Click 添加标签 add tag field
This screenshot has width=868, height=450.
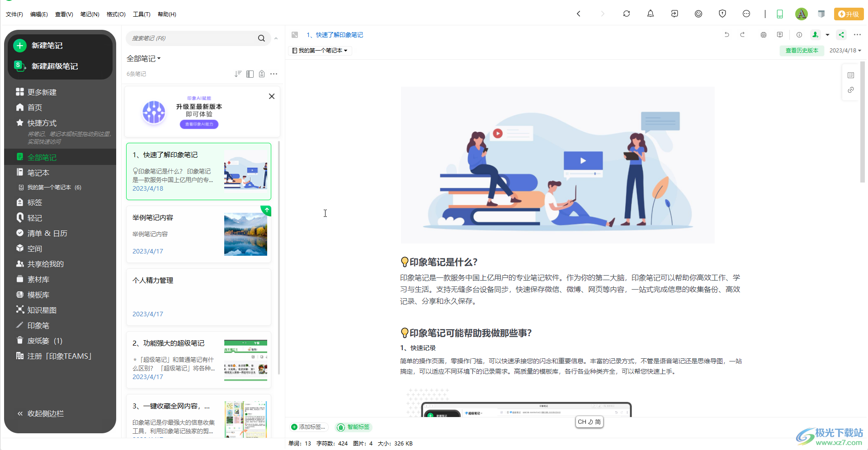pyautogui.click(x=308, y=427)
